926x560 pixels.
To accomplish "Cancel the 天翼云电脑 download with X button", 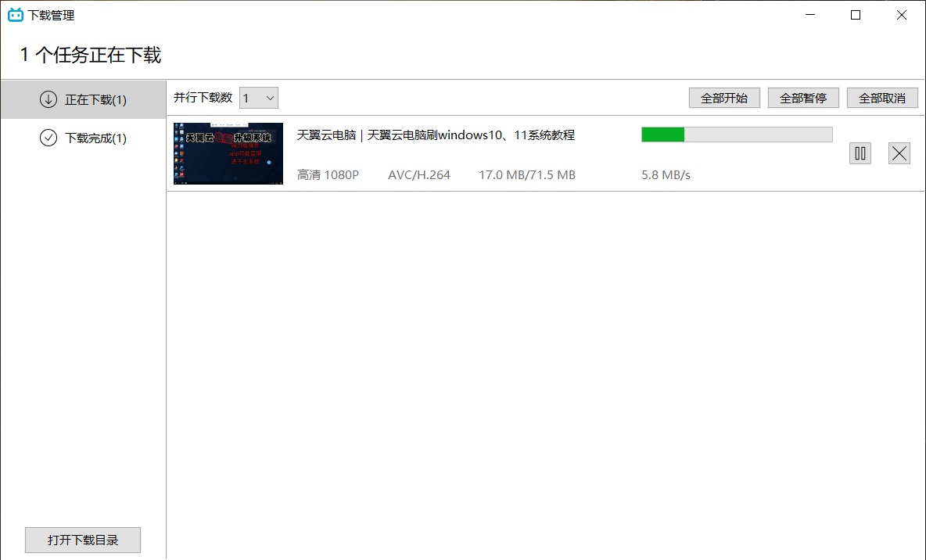I will (899, 153).
